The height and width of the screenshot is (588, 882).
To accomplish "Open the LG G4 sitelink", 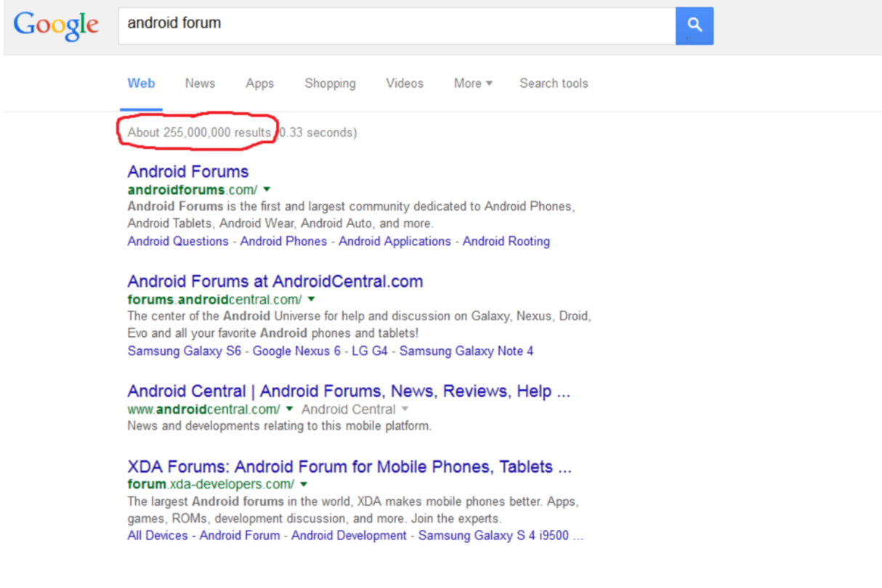I will tap(370, 351).
